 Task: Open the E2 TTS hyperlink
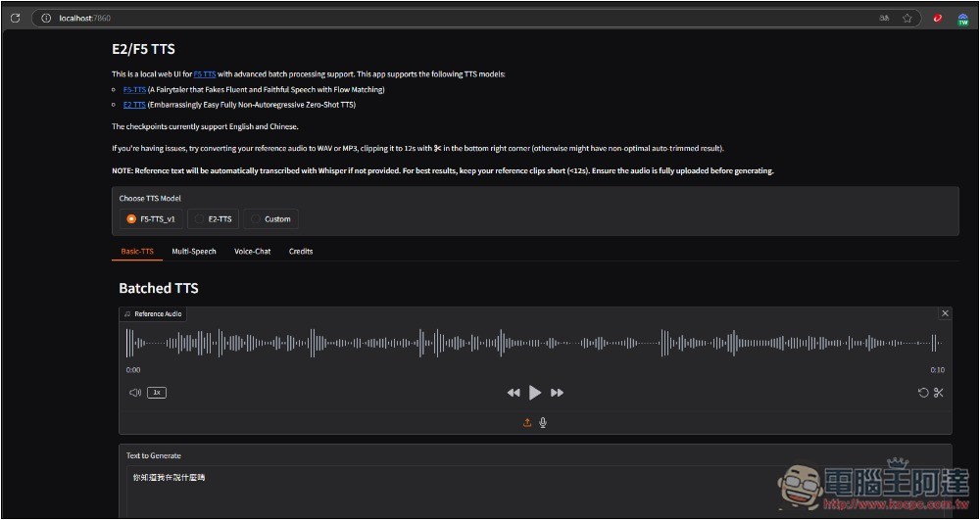134,105
